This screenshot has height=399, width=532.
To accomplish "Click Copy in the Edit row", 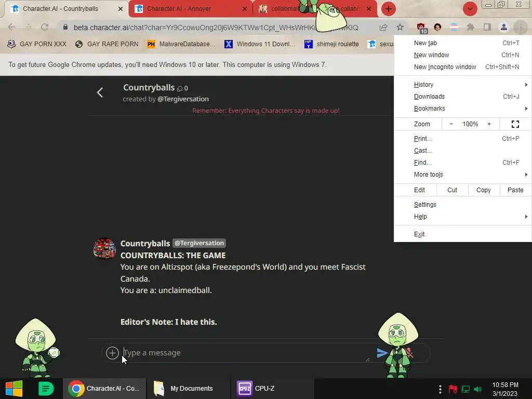I will point(484,190).
